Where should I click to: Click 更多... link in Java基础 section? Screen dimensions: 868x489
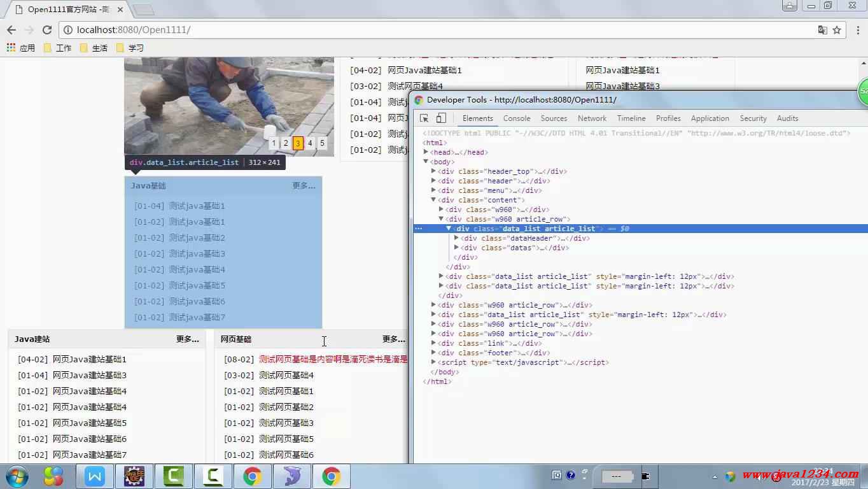pyautogui.click(x=304, y=186)
